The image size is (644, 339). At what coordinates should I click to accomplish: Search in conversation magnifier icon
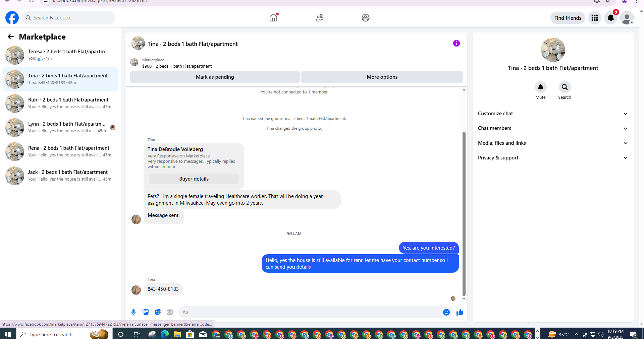pyautogui.click(x=565, y=87)
